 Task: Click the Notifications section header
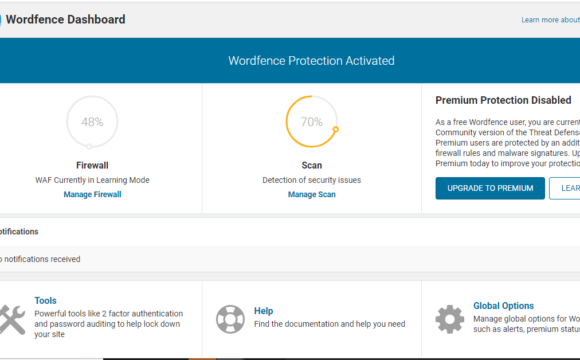point(19,232)
